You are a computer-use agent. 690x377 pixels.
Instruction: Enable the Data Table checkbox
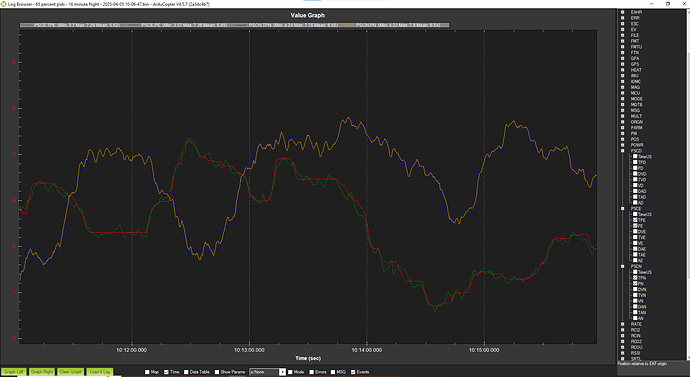point(187,372)
